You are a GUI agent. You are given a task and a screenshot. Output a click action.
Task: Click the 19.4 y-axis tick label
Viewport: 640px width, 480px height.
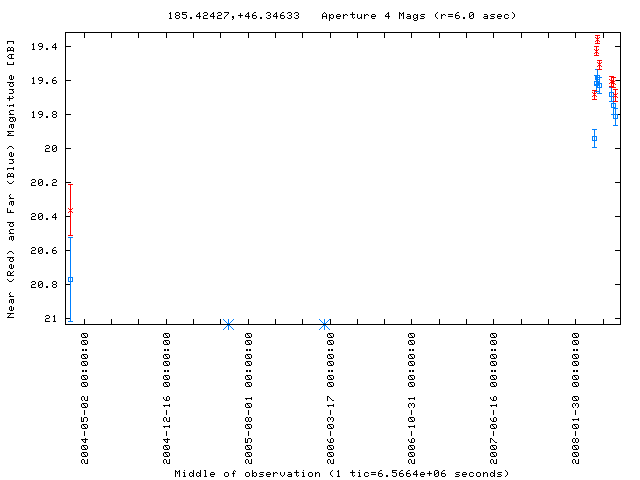(44, 47)
